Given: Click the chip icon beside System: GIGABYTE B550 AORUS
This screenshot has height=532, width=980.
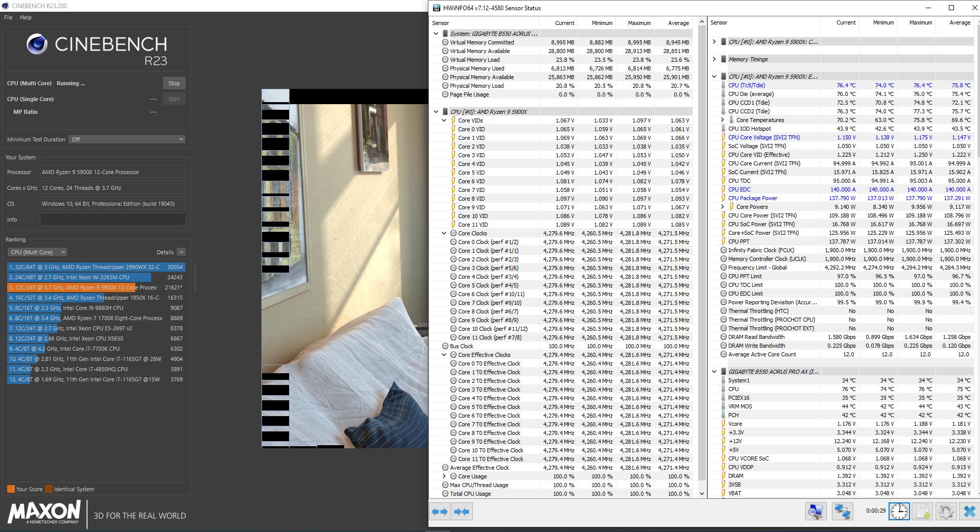Looking at the screenshot, I should [x=445, y=34].
